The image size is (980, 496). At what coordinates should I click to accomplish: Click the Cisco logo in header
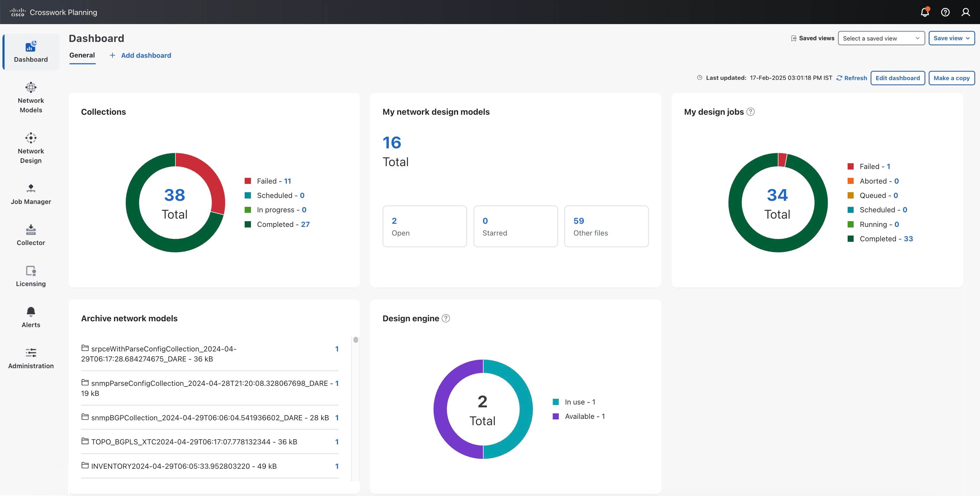pyautogui.click(x=18, y=12)
